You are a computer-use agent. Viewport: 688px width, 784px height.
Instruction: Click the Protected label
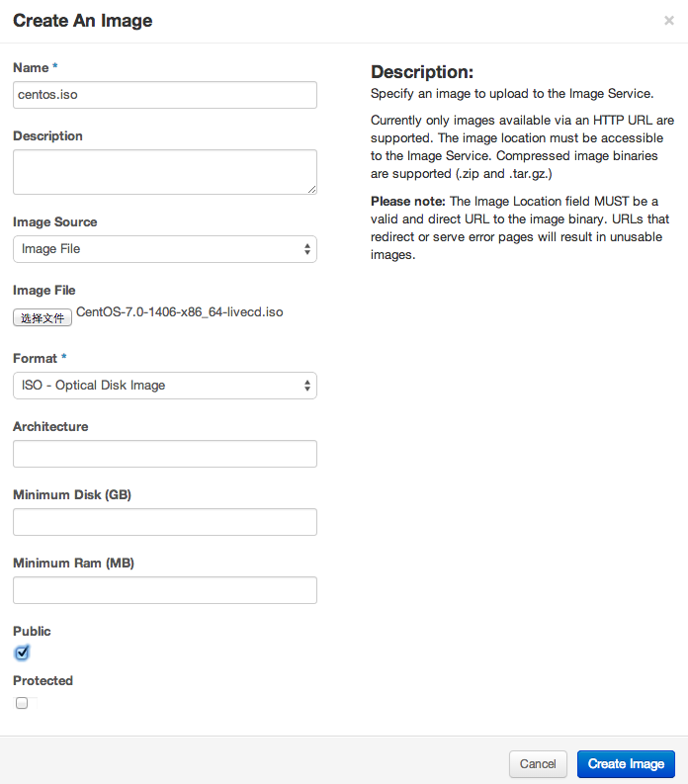43,680
